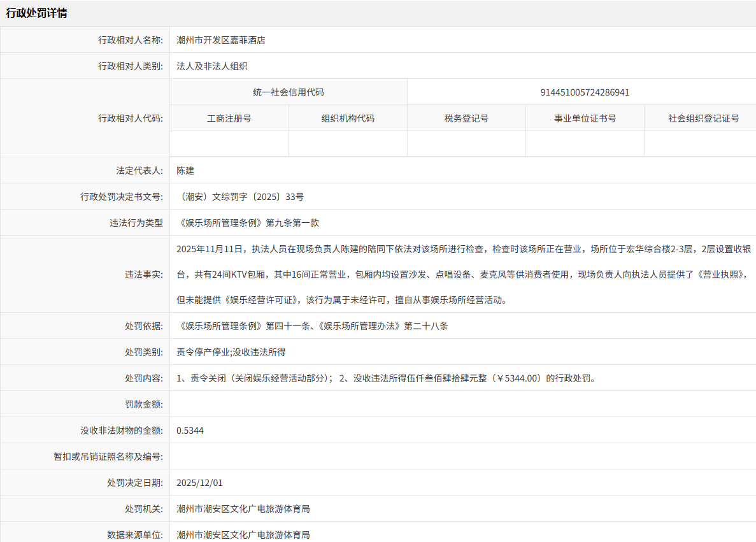Image resolution: width=756 pixels, height=542 pixels.
Task: Select the hotel name 潮州市开发区嘉菲酒店
Action: (x=221, y=39)
